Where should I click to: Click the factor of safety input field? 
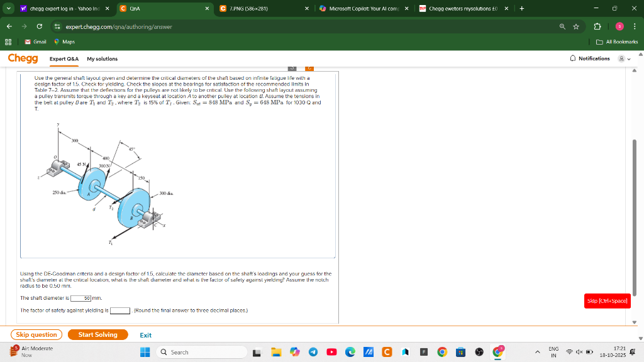coord(120,310)
